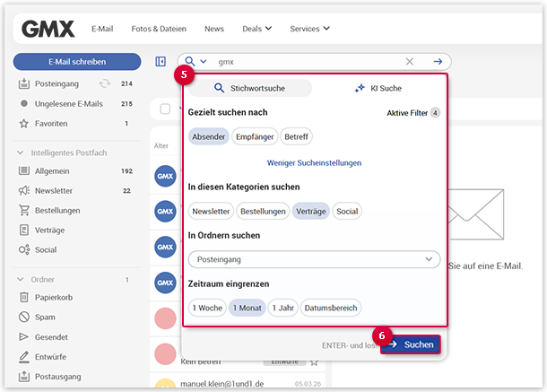
Task: Click the Suchen button
Action: (x=411, y=344)
